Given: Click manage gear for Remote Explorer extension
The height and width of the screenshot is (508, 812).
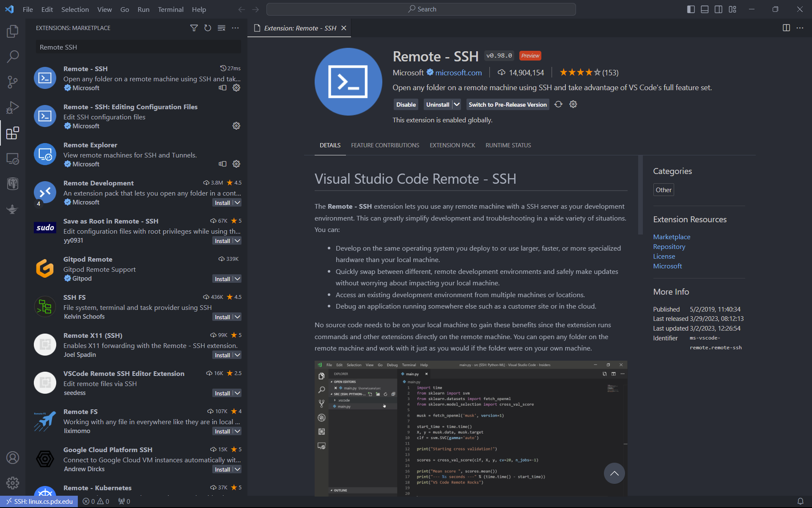Looking at the screenshot, I should pos(236,164).
